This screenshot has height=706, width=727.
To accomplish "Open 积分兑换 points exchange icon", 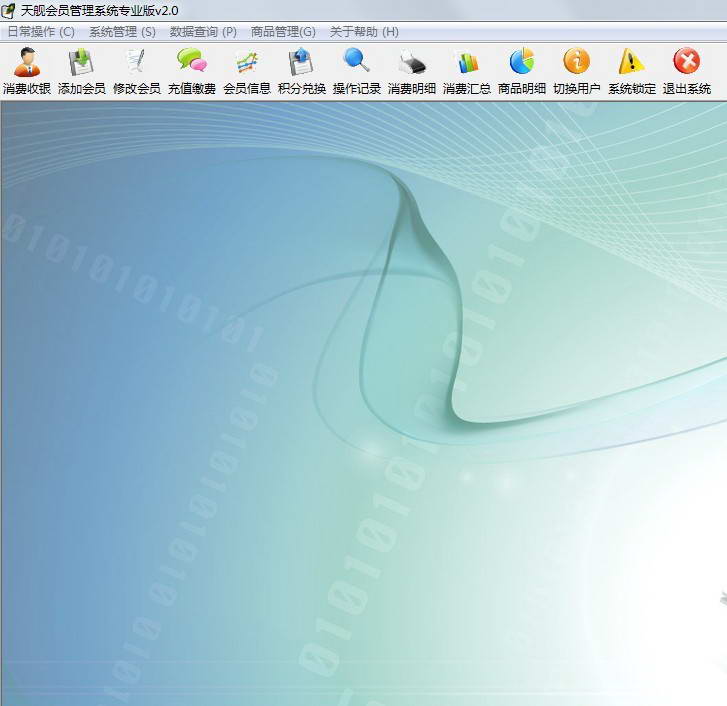I will click(301, 62).
